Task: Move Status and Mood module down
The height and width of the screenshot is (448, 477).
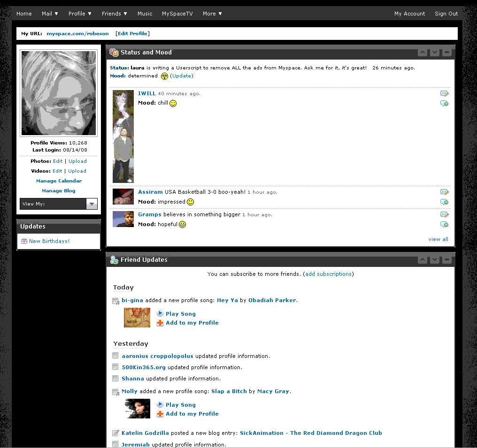Action: pos(434,52)
